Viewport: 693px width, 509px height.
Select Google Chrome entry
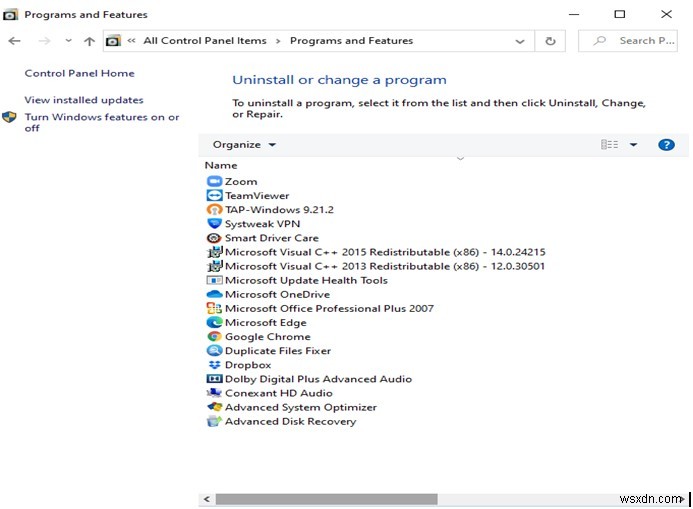click(268, 337)
